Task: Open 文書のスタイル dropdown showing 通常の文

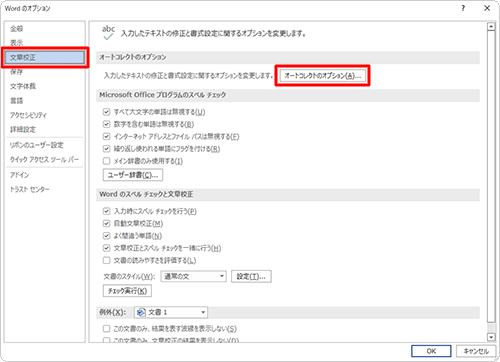Action: click(193, 276)
